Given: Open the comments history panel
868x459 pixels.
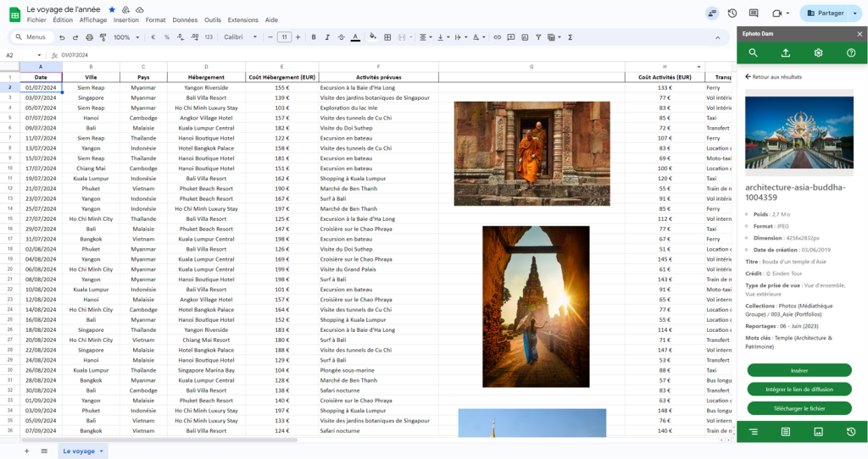Looking at the screenshot, I should [x=754, y=14].
